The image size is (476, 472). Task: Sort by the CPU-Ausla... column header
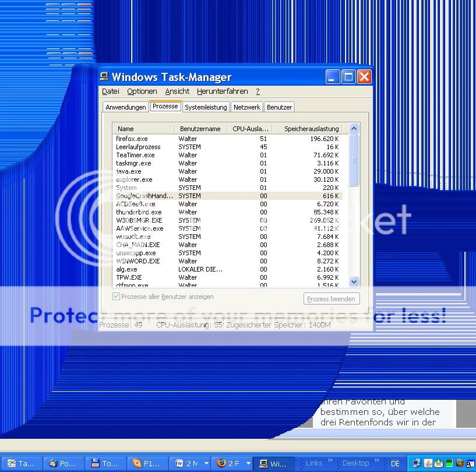tap(250, 129)
